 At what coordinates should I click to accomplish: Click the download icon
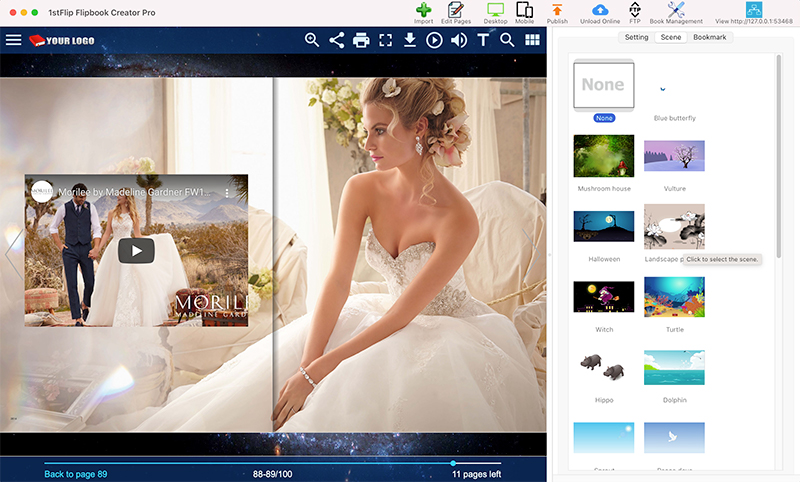410,40
